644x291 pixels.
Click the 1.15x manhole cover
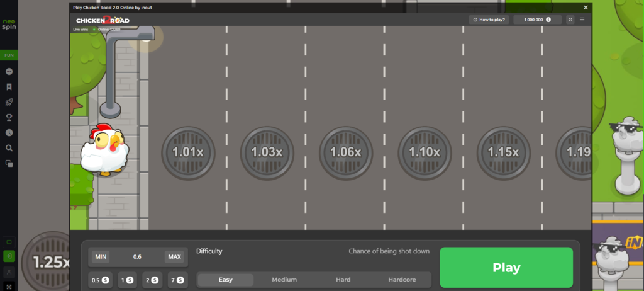504,152
